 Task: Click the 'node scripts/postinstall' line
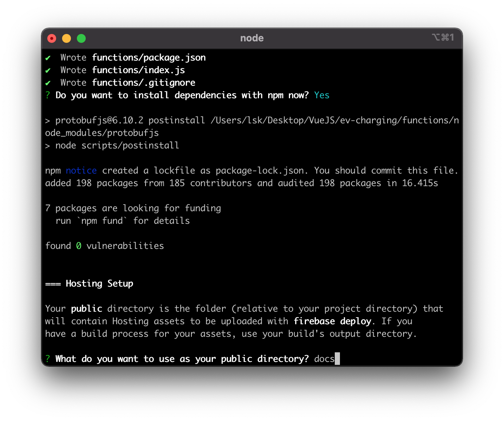pyautogui.click(x=117, y=146)
